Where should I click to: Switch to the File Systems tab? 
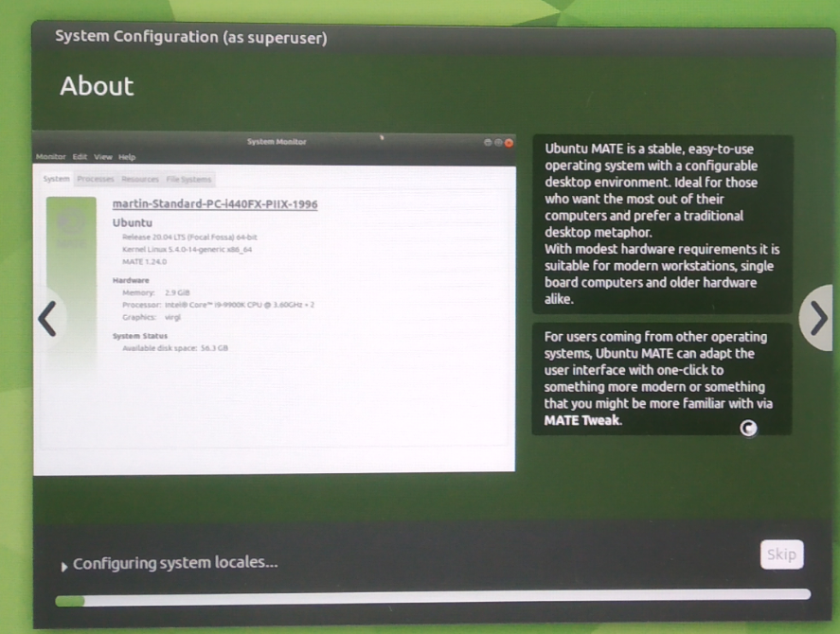point(188,179)
